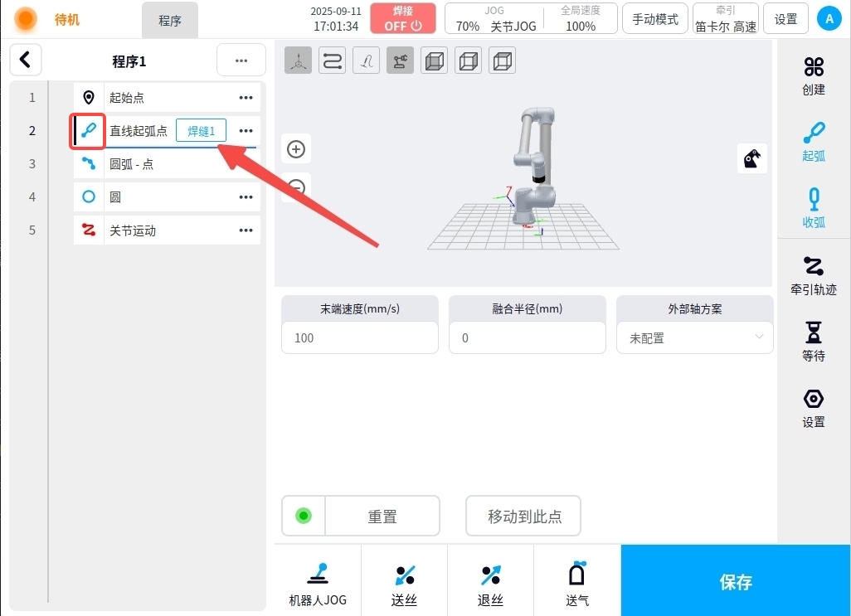This screenshot has height=616, width=851.
Task: Open the 程序1 header more-options menu
Action: pyautogui.click(x=241, y=61)
